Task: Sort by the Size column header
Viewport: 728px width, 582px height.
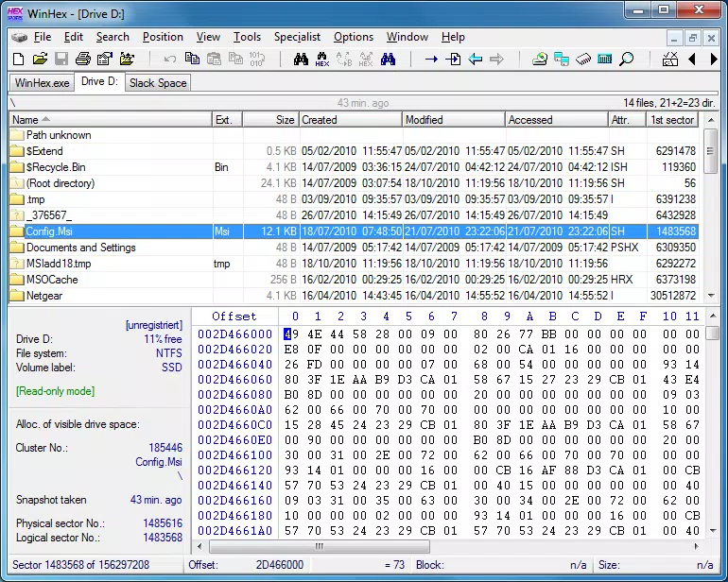Action: click(x=271, y=120)
